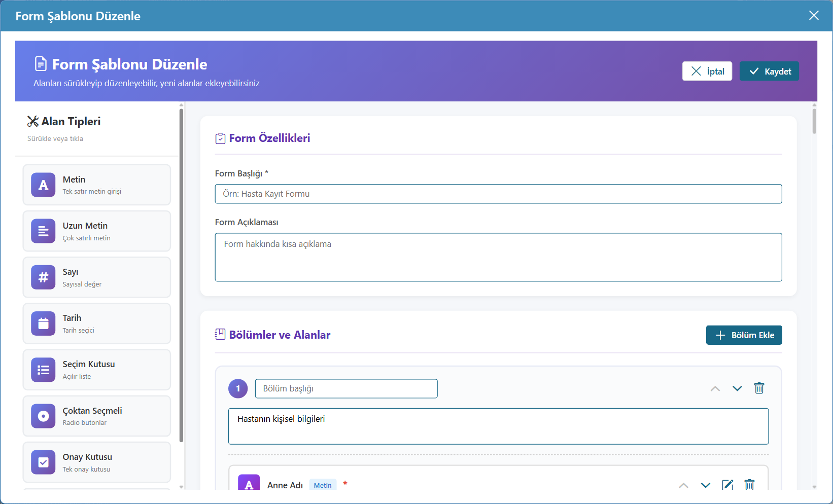Click the Bölümler ve Alanlar notebook icon

[x=220, y=334]
